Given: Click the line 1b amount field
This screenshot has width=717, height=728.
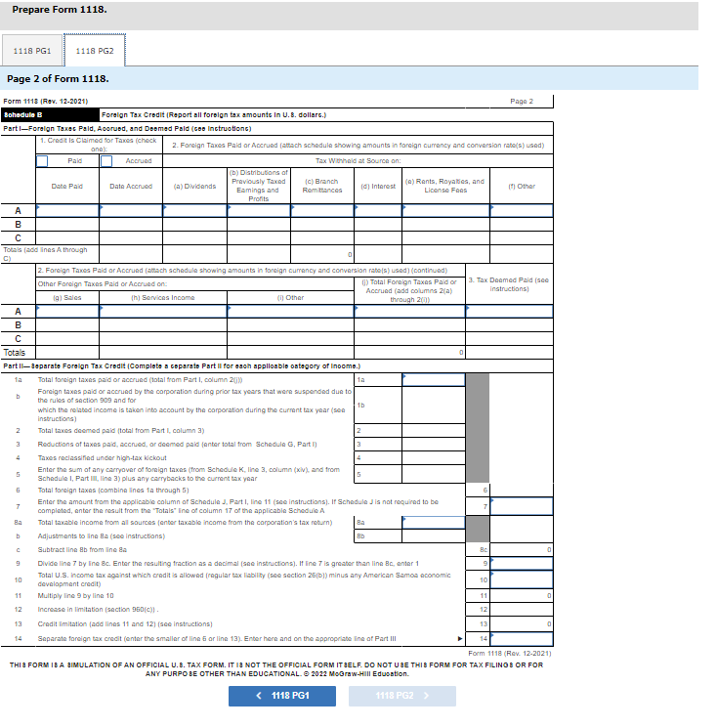Looking at the screenshot, I should click(434, 405).
